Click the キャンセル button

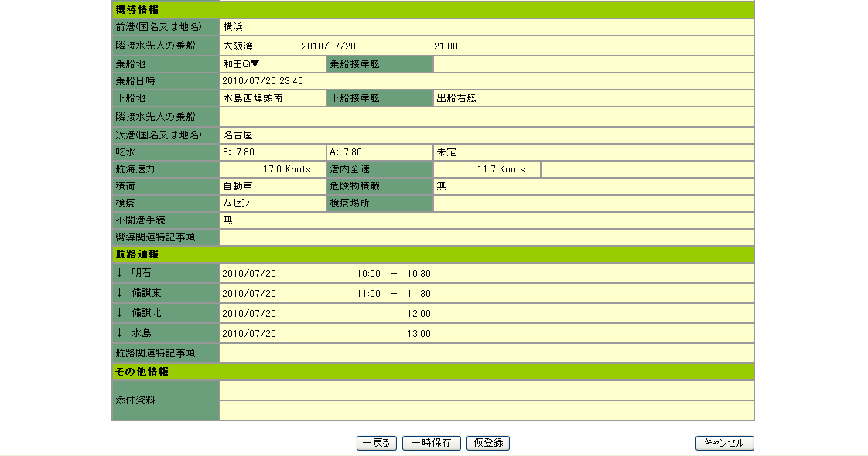point(724,443)
